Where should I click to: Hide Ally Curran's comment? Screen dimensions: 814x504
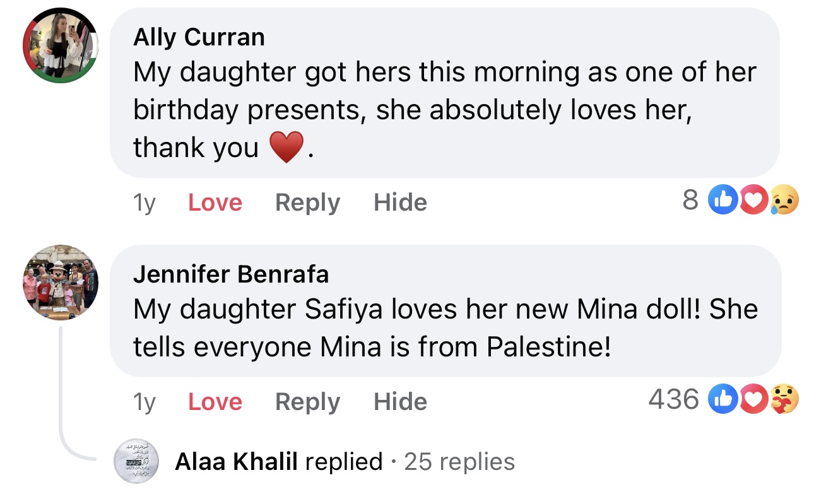(x=400, y=202)
